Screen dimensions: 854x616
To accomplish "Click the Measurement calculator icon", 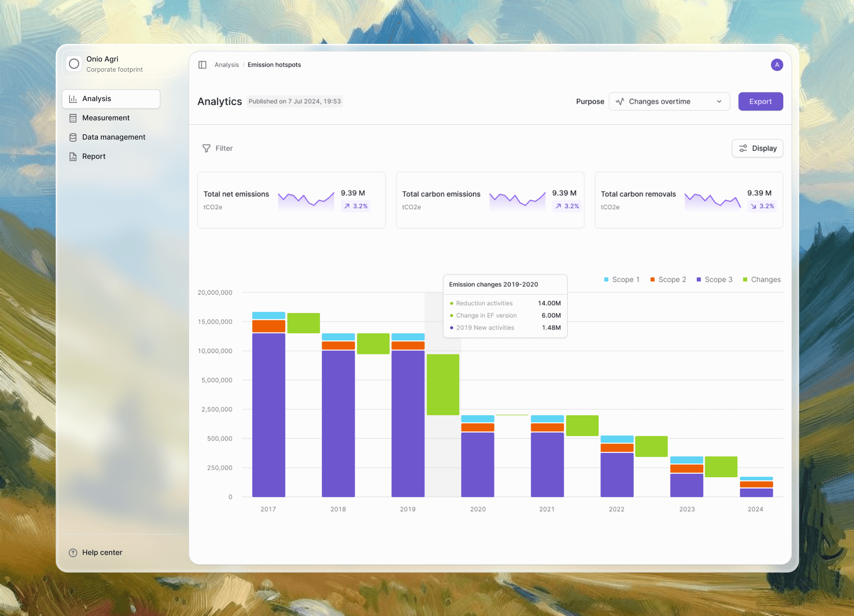I will tap(73, 118).
